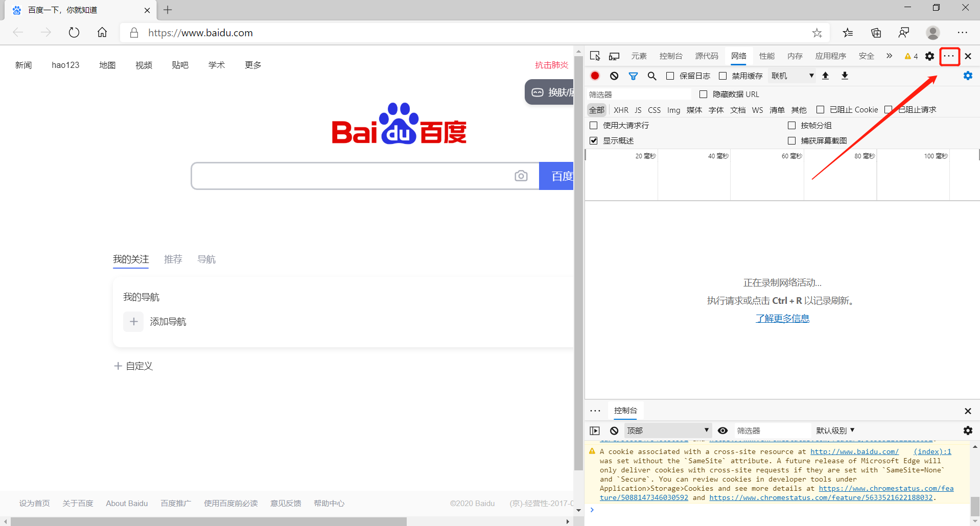Click the warning count badge showing 4
This screenshot has width=980, height=526.
[x=911, y=56]
